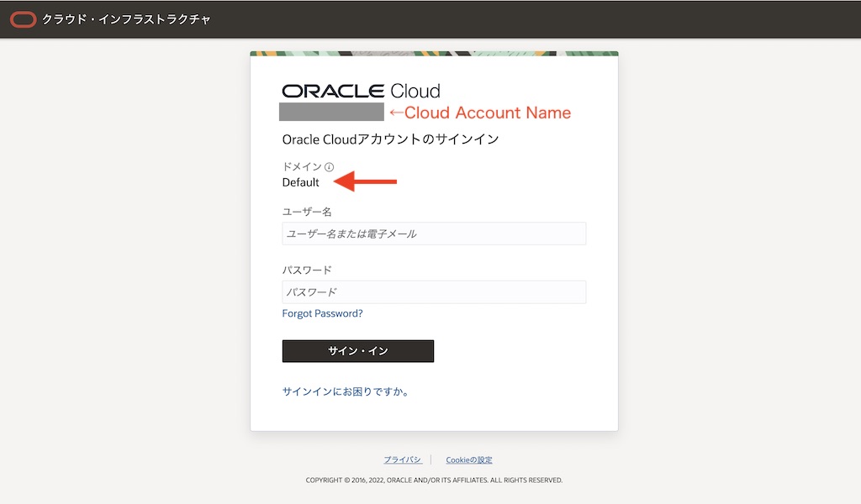The width and height of the screenshot is (861, 504).
Task: Focus the ユーザー名 input field
Action: point(434,234)
